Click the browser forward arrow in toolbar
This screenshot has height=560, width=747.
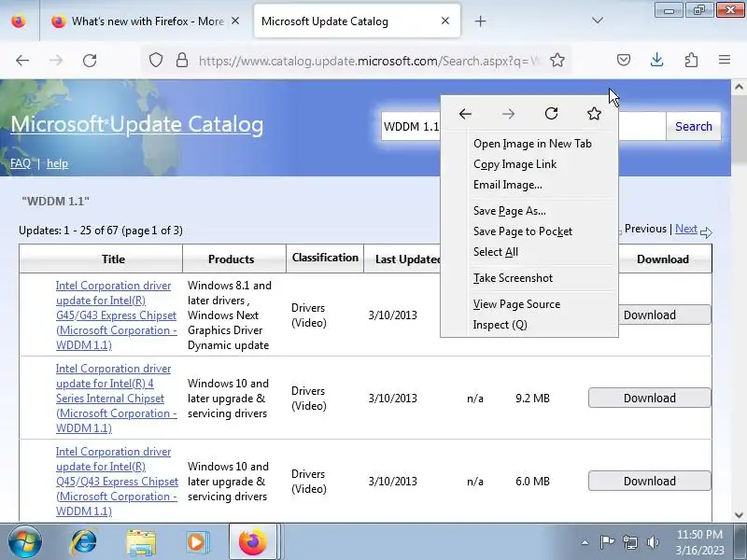[56, 60]
